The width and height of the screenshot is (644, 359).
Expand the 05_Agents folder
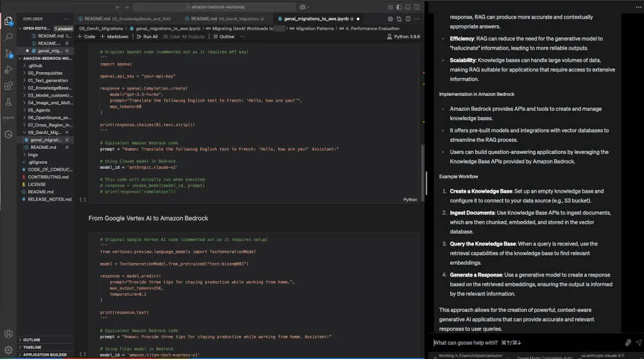[39, 110]
